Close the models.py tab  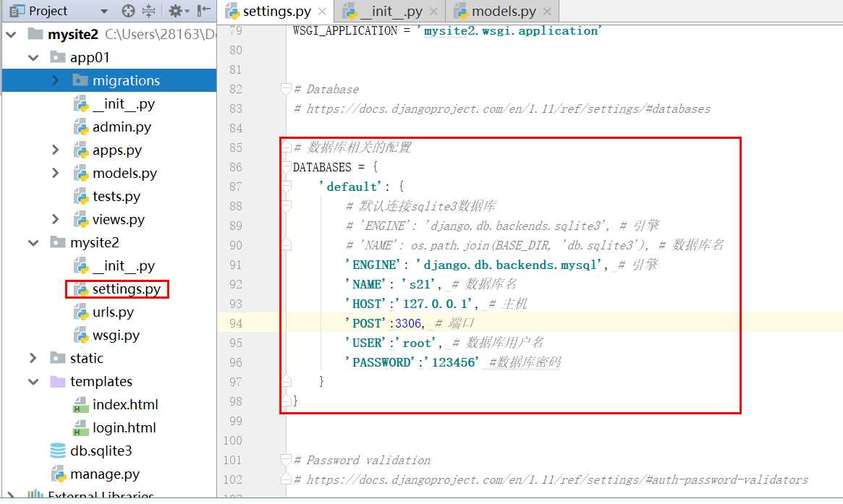[x=547, y=12]
